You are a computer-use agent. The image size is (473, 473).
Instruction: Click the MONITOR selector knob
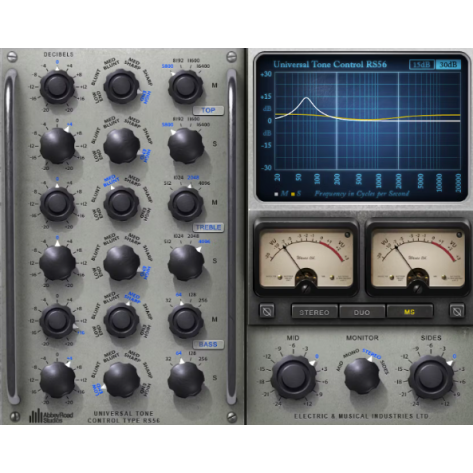(362, 377)
